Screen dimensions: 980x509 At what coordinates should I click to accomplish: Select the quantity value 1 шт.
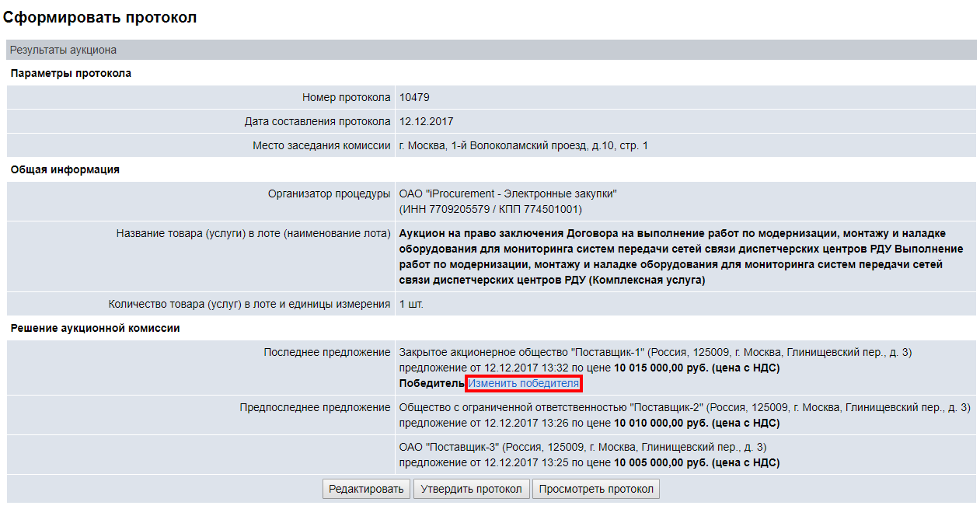(411, 304)
